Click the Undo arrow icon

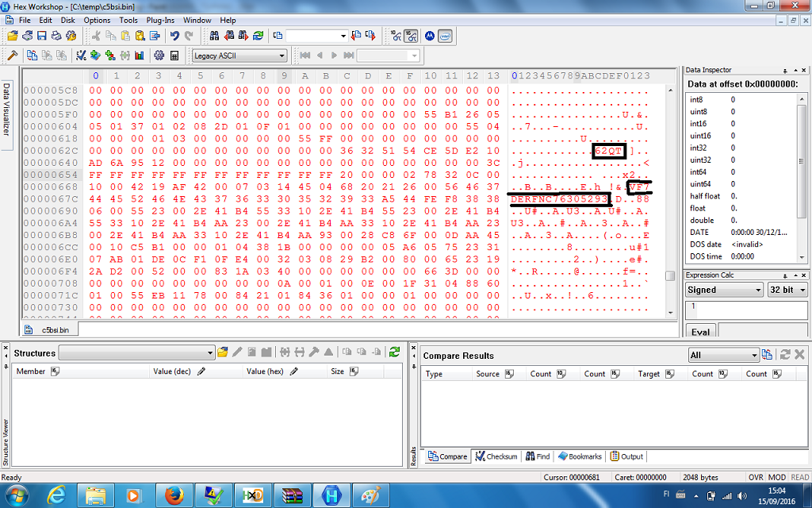click(x=174, y=36)
